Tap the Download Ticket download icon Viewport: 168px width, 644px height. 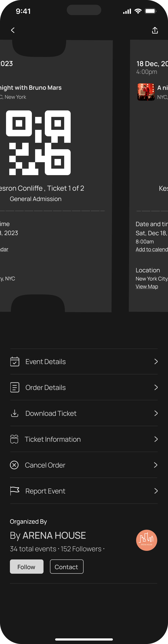15,413
